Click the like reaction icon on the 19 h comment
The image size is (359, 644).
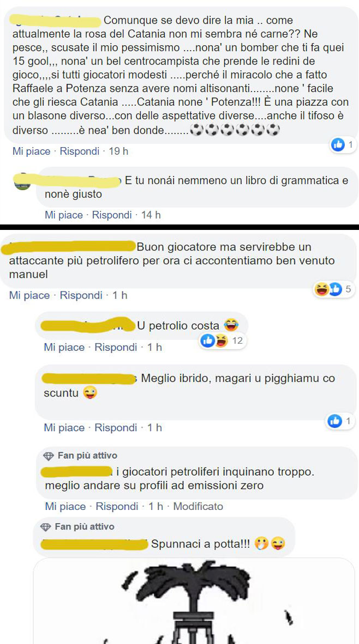(x=338, y=144)
